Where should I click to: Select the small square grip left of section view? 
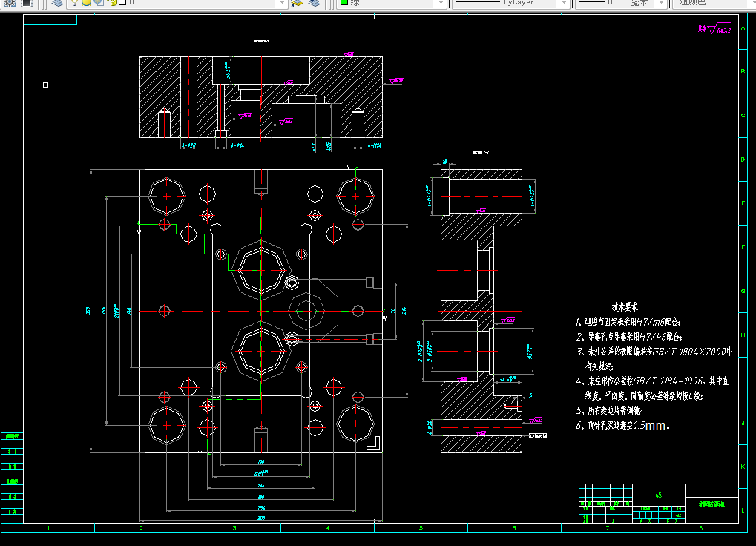pyautogui.click(x=46, y=85)
